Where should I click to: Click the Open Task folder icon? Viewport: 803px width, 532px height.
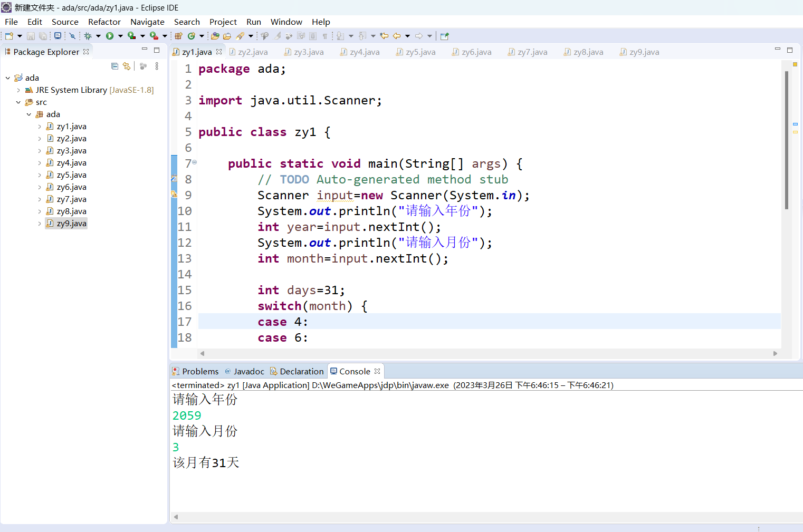point(227,36)
